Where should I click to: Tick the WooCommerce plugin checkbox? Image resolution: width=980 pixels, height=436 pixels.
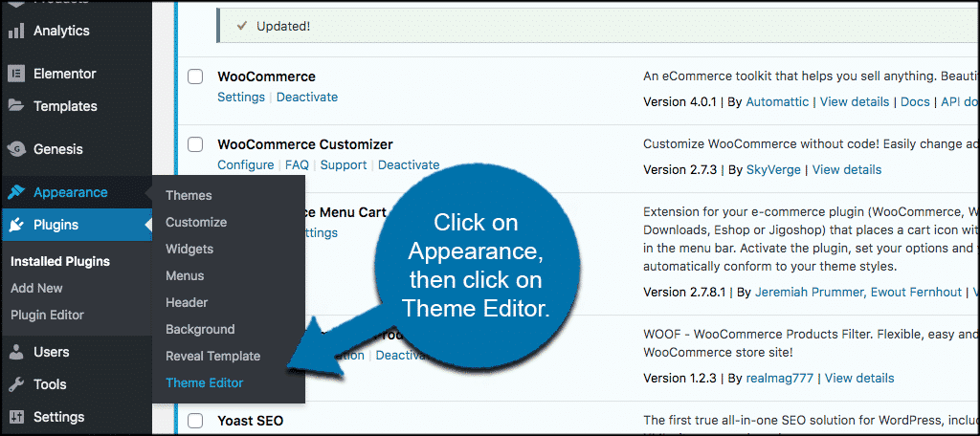pyautogui.click(x=195, y=76)
